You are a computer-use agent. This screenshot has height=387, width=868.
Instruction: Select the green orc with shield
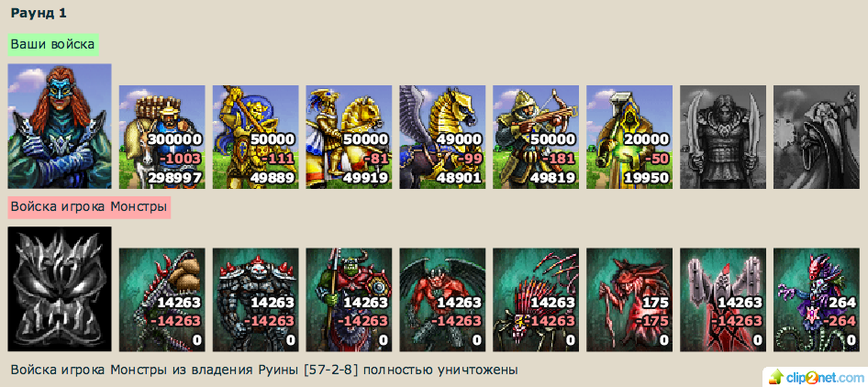tap(349, 300)
